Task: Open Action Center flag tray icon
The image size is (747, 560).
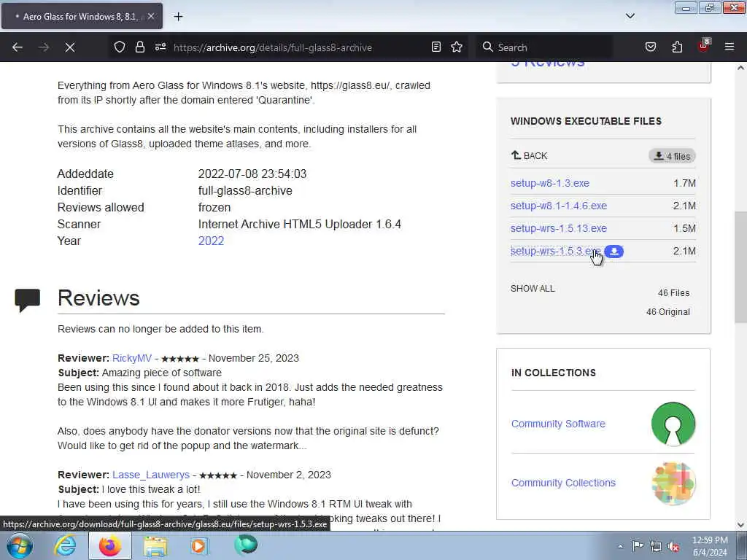Action: click(x=638, y=545)
